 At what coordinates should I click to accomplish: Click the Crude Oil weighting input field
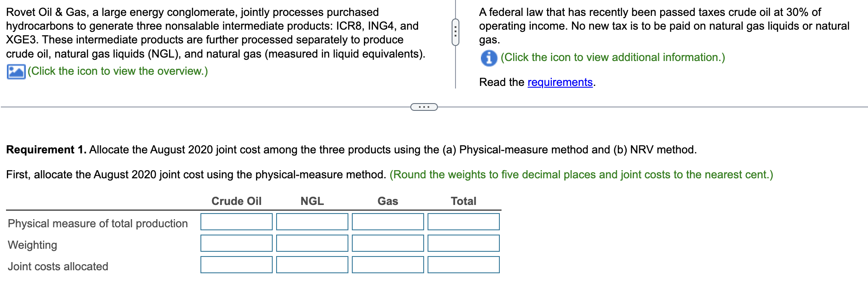coord(236,243)
